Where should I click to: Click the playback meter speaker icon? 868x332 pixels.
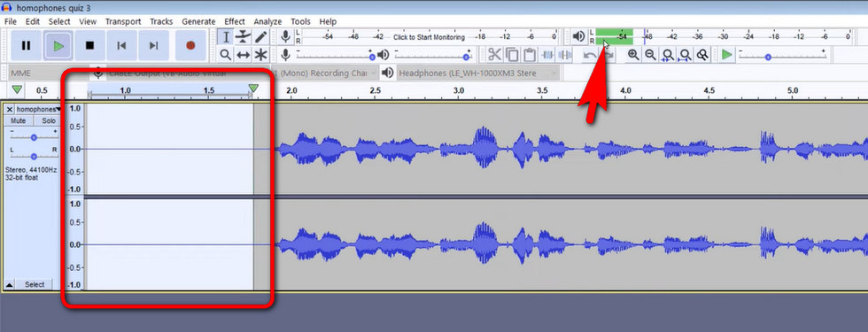tap(578, 37)
